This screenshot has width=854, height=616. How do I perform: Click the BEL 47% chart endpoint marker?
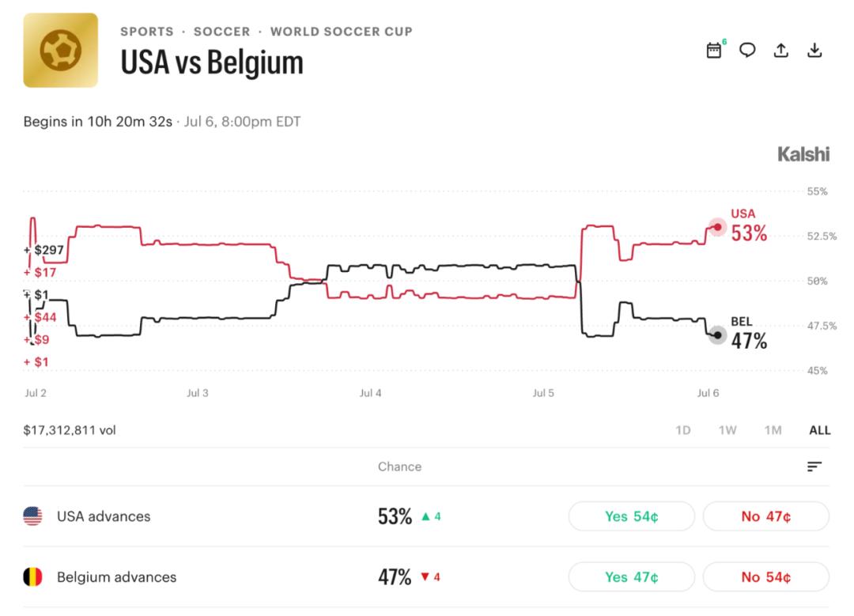717,335
